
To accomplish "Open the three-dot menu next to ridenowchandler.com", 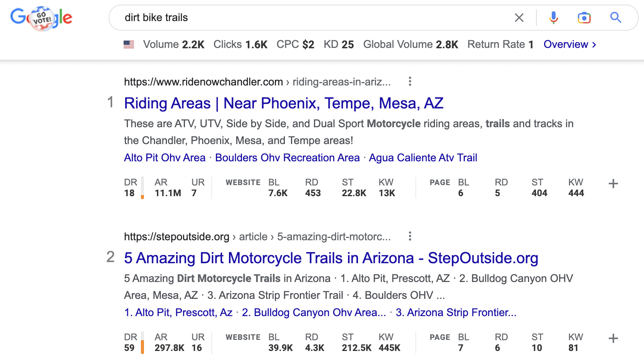I will (x=410, y=82).
